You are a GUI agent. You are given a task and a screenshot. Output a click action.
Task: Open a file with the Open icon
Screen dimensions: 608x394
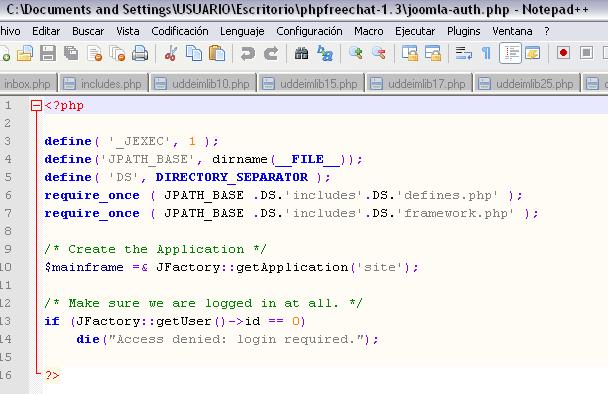coord(25,53)
